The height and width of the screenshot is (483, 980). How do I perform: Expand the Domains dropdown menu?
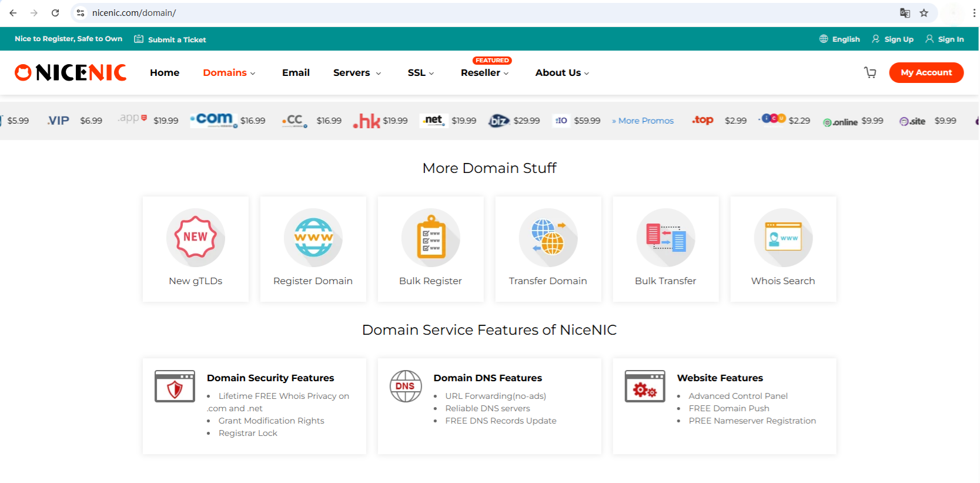229,72
